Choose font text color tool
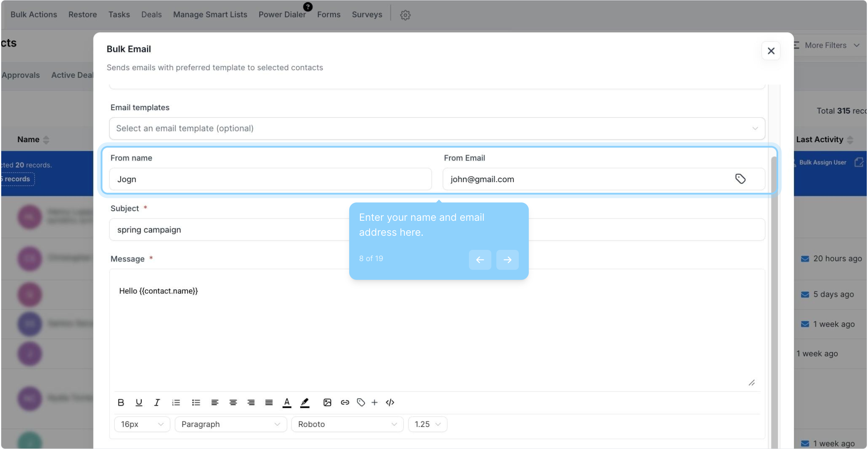868x449 pixels. [x=287, y=402]
